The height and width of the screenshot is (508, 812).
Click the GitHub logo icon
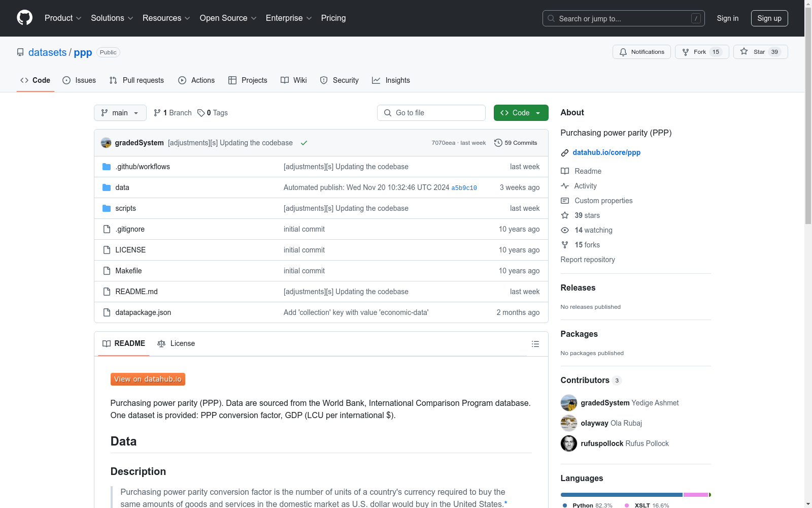pyautogui.click(x=24, y=18)
